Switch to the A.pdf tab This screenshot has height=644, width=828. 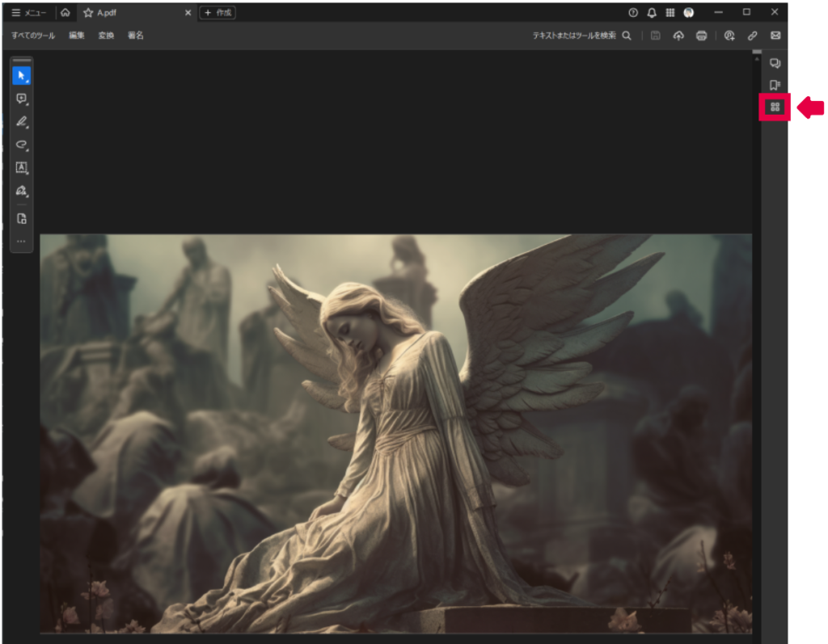click(x=106, y=13)
